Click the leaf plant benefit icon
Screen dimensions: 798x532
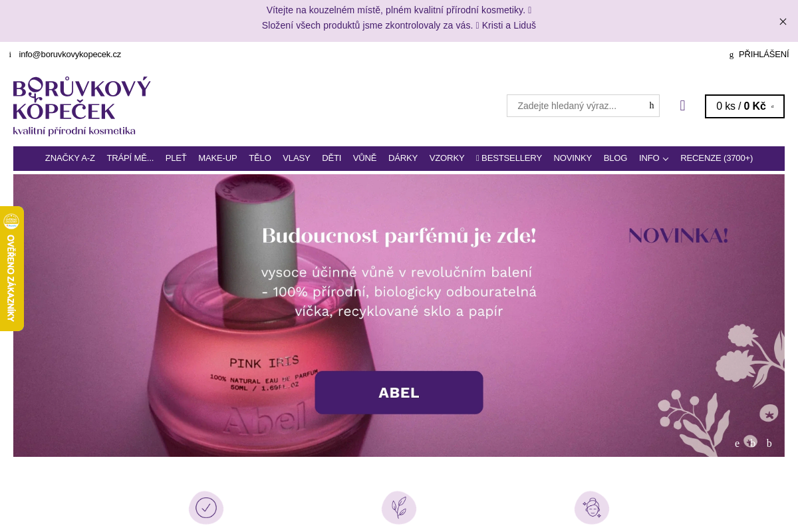click(399, 508)
